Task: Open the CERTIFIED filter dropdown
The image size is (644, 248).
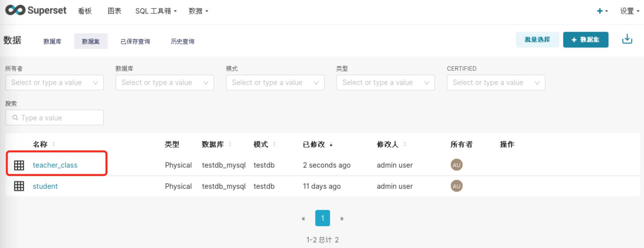Action: (x=496, y=83)
